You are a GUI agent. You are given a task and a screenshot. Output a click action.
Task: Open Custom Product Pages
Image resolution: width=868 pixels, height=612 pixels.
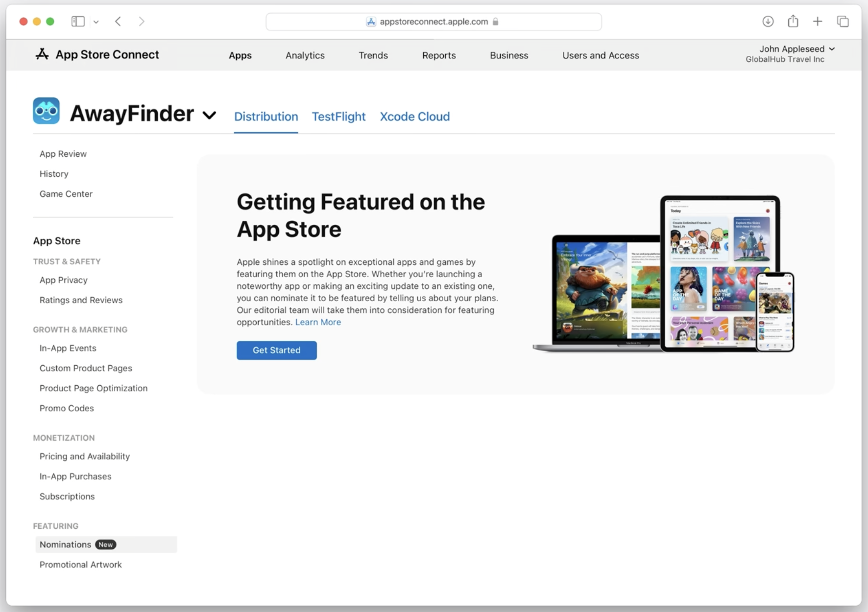coord(86,368)
